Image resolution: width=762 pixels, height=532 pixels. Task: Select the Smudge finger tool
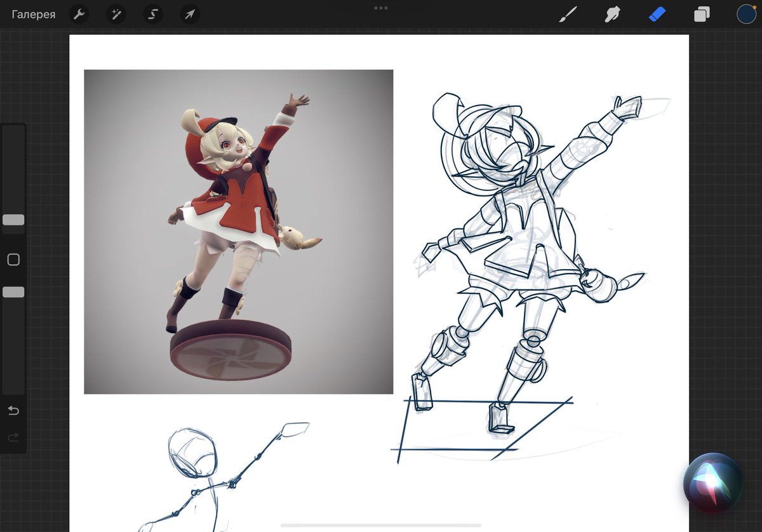(612, 14)
